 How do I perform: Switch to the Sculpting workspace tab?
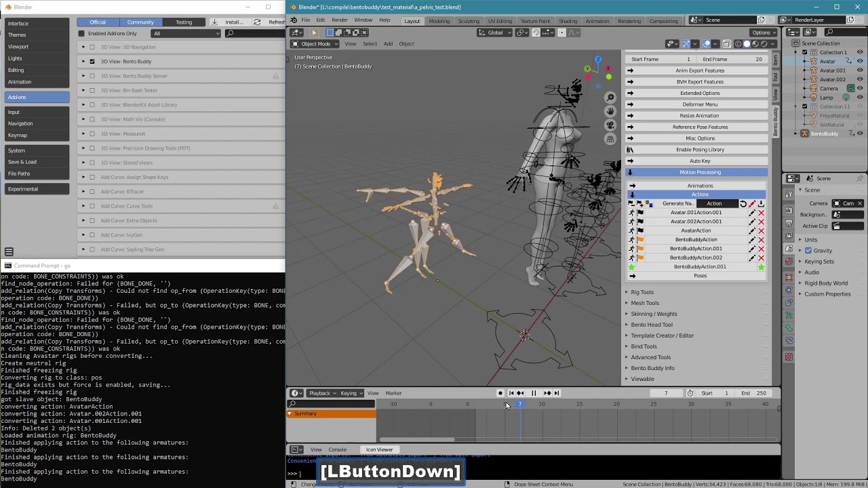pyautogui.click(x=469, y=21)
